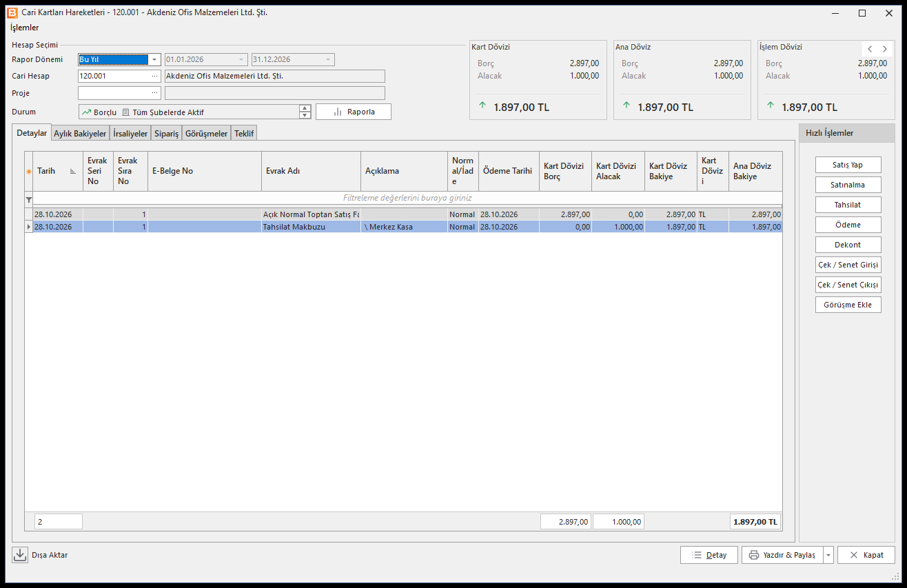Click the Satınalma button

(848, 185)
